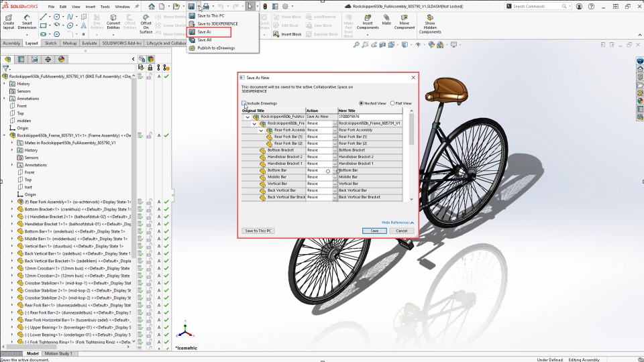Image resolution: width=644 pixels, height=362 pixels.
Task: Select the Spline sketch tool
Action: click(70, 17)
